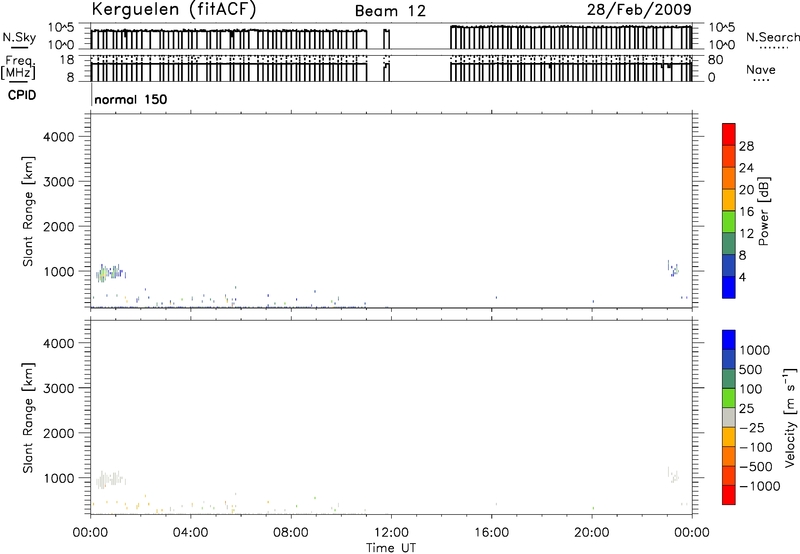Click Power colorbar segment between 16 and 20

tap(729, 200)
